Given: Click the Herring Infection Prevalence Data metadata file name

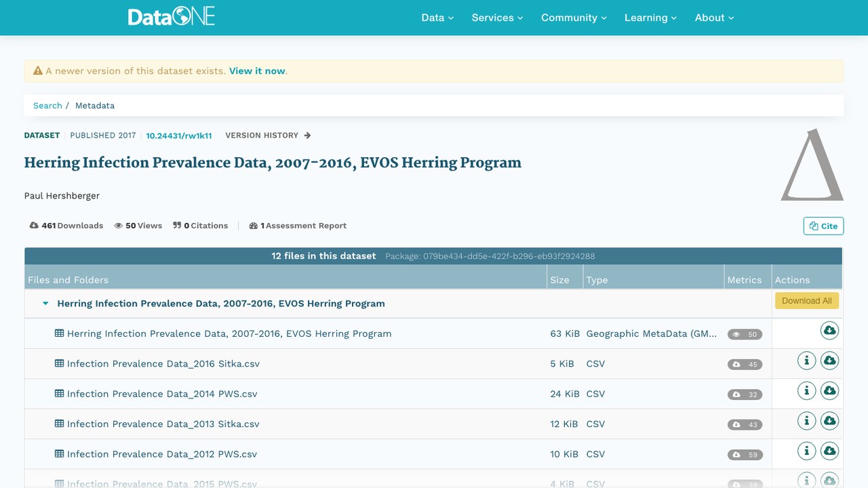Looking at the screenshot, I should [x=229, y=333].
